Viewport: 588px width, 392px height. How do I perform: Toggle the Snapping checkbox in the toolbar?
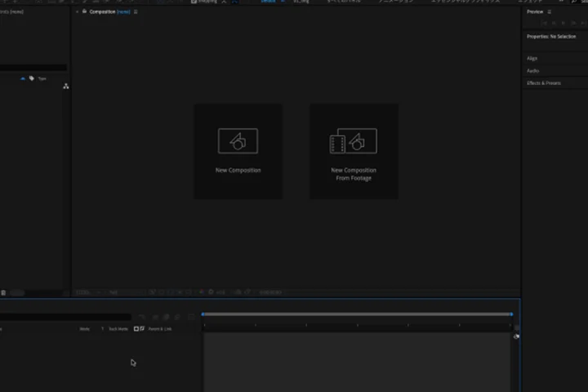click(194, 2)
